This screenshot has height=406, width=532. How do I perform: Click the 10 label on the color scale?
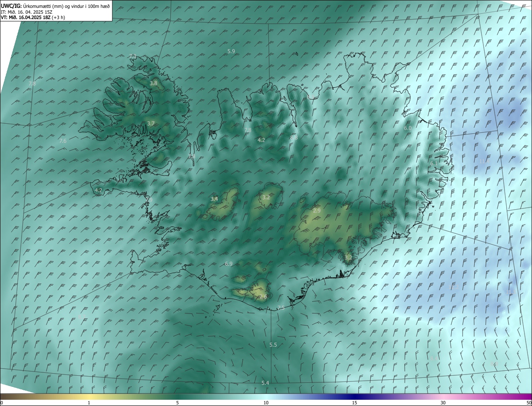[x=266, y=403]
